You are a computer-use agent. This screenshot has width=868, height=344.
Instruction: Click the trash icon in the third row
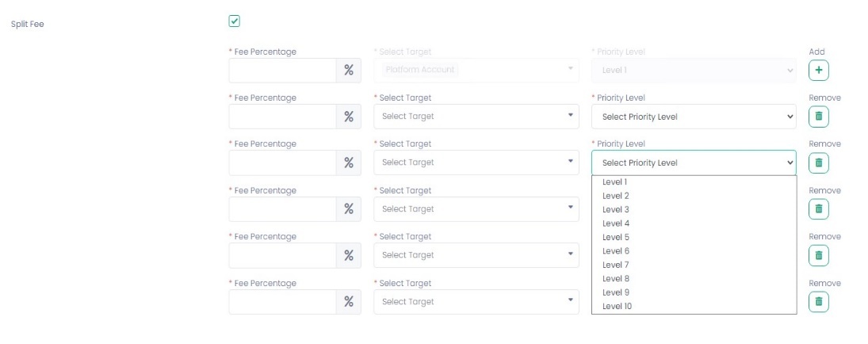[818, 162]
